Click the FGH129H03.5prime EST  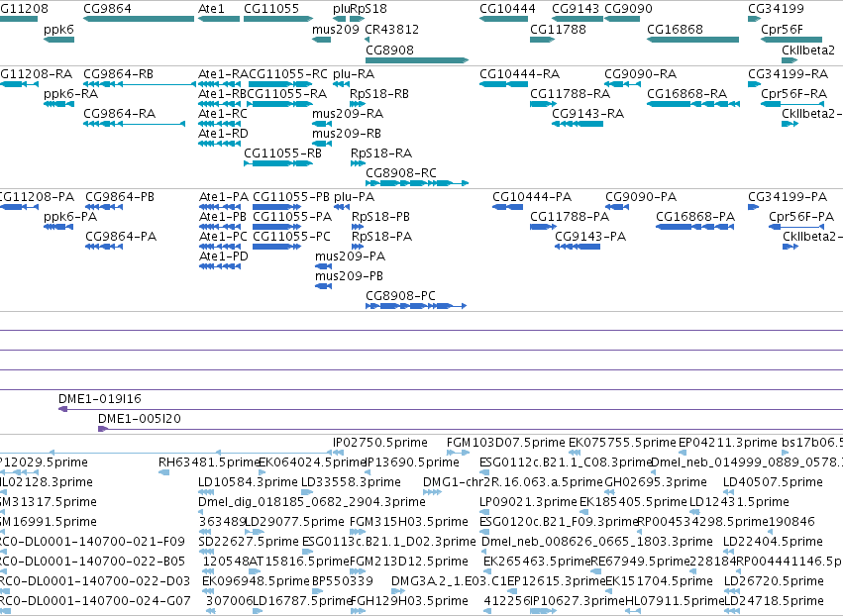coord(358,611)
